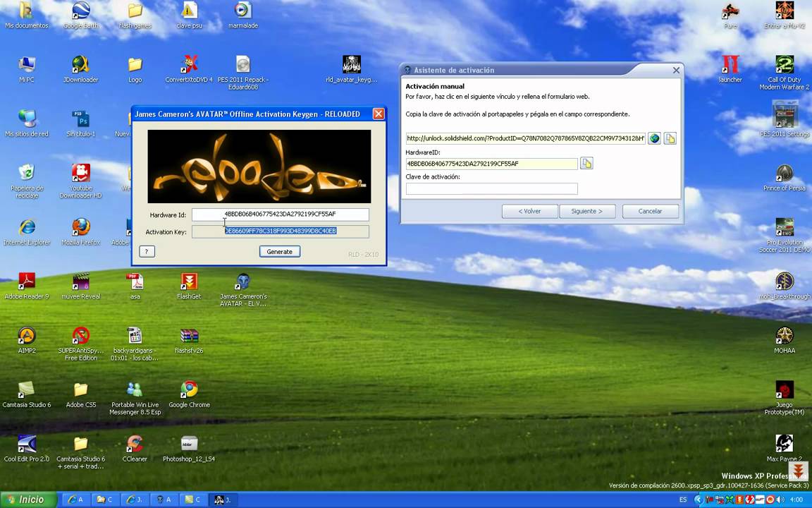The image size is (812, 508).
Task: Select the Sin título-1 PSD file icon
Action: 81,123
